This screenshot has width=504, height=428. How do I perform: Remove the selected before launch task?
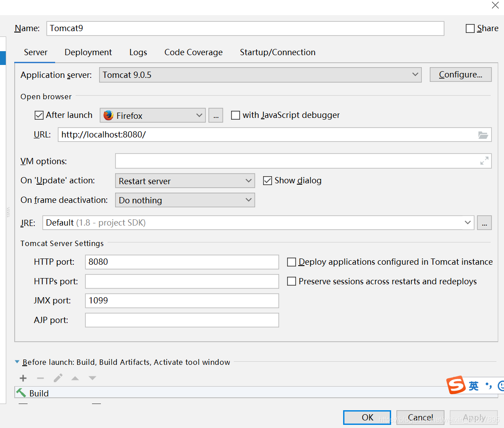click(x=40, y=378)
